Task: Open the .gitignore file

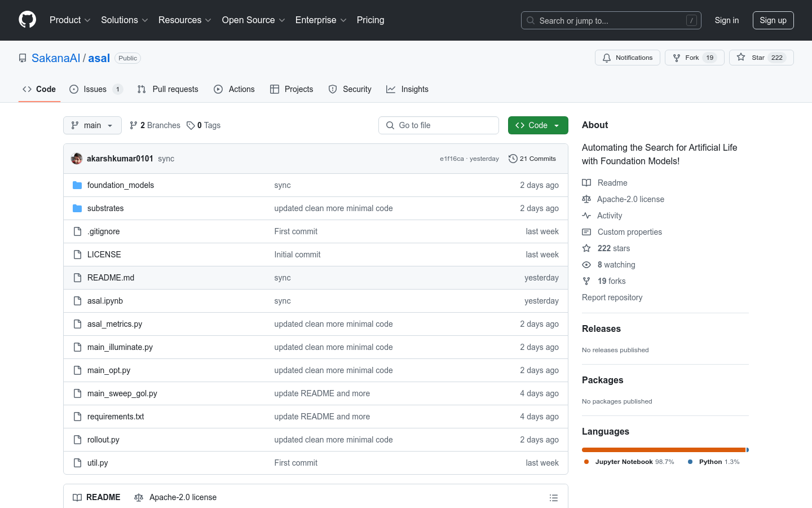Action: click(104, 231)
